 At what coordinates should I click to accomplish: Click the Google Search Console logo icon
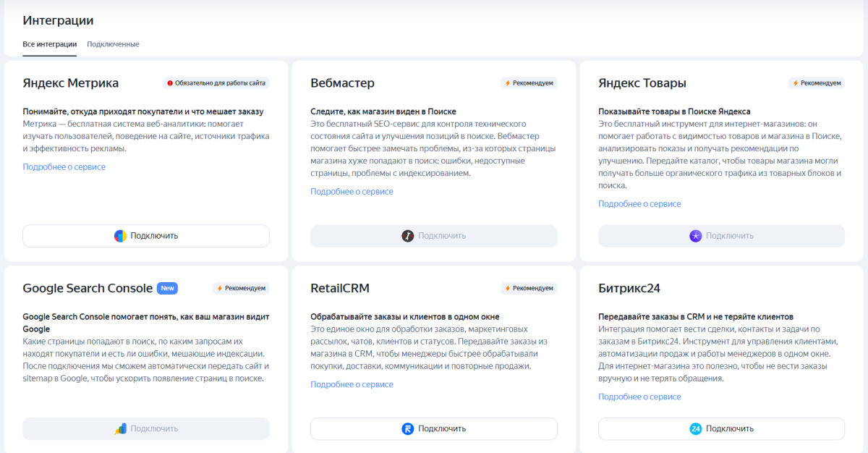121,428
